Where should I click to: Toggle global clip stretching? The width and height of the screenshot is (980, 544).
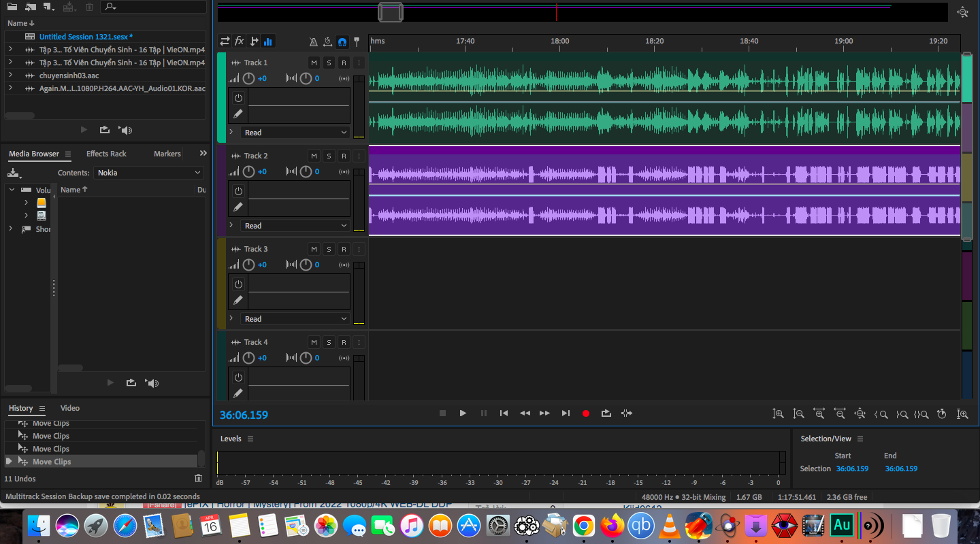point(327,41)
